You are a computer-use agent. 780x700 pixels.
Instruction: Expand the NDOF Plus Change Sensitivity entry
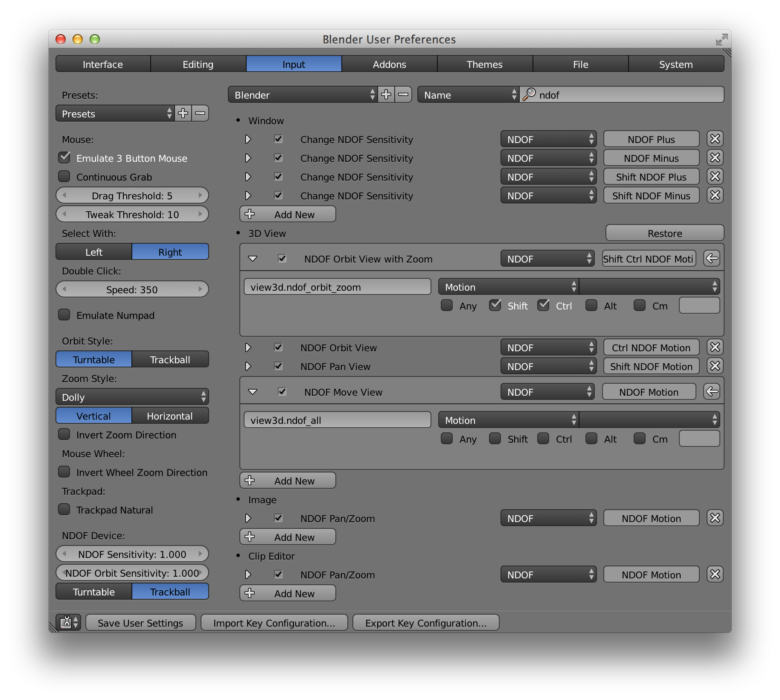[248, 139]
